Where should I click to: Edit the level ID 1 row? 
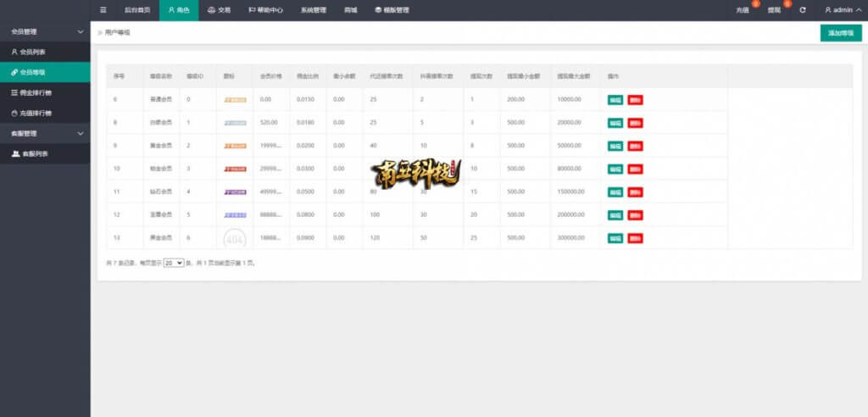point(615,123)
